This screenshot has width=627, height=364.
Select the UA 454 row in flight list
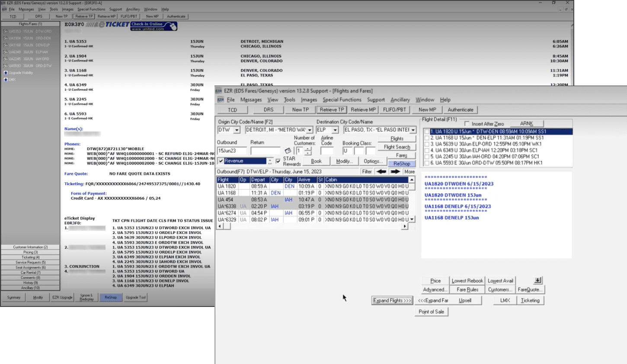coord(312,200)
